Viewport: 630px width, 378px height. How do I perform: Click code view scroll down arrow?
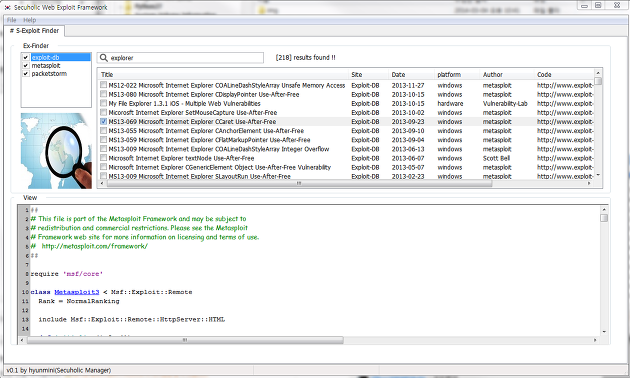[604, 332]
